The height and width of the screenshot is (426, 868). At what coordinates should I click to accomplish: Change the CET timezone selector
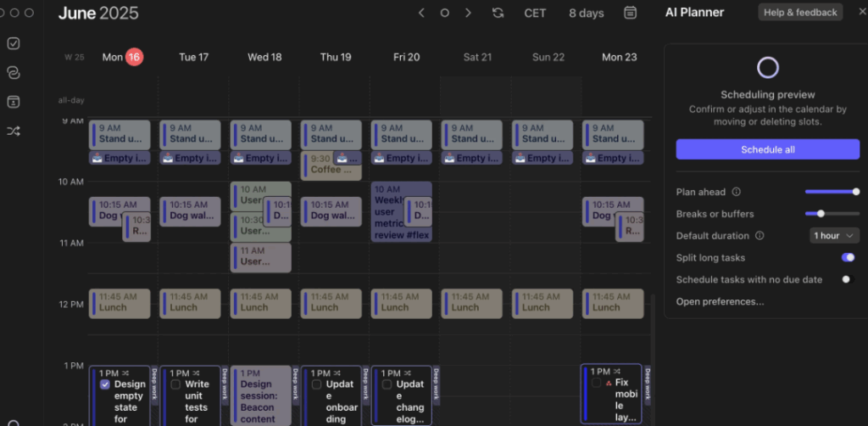[x=535, y=13]
